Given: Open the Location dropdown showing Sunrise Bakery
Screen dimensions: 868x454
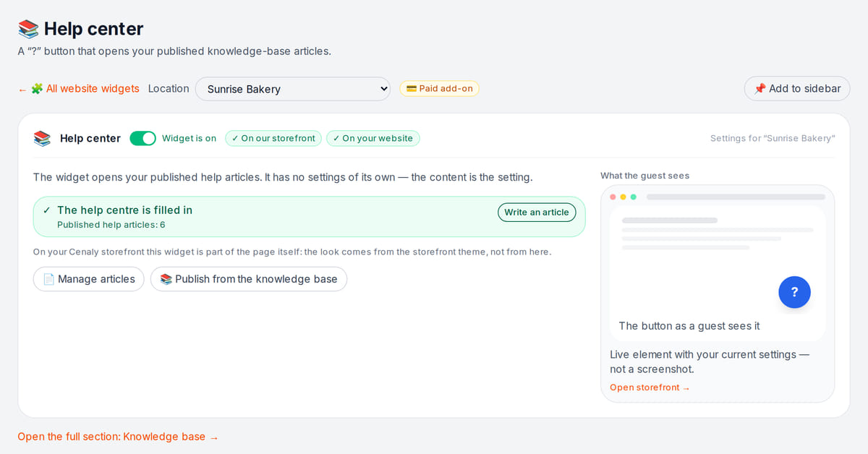Looking at the screenshot, I should pyautogui.click(x=293, y=89).
